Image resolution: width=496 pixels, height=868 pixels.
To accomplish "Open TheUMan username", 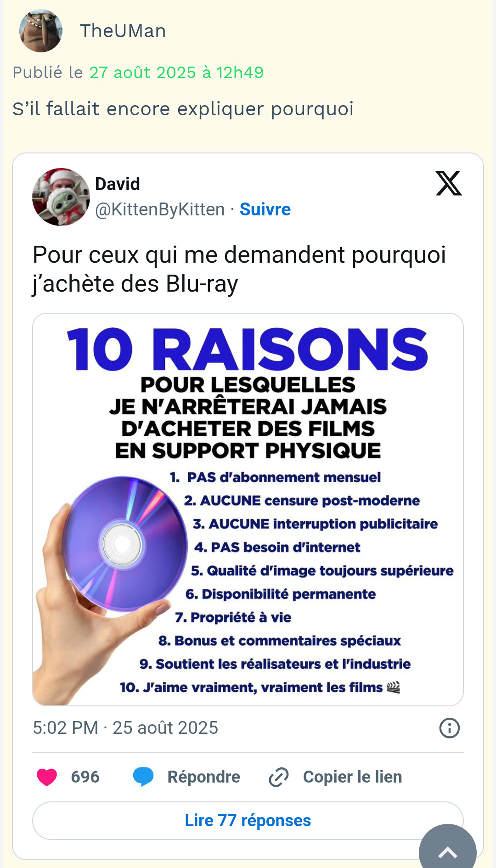I will click(123, 31).
